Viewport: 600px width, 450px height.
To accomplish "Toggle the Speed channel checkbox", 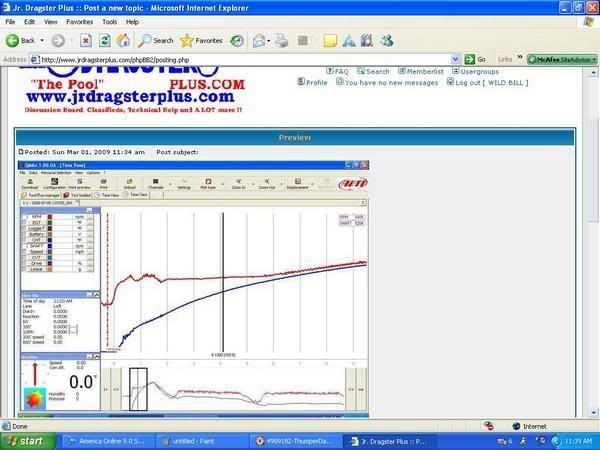I will click(x=24, y=252).
